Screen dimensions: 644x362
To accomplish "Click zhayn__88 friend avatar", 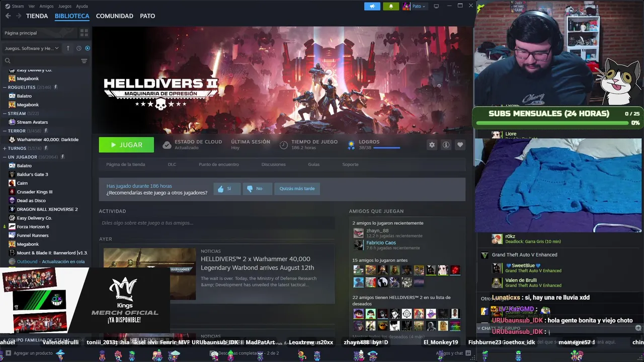I will click(x=358, y=233).
